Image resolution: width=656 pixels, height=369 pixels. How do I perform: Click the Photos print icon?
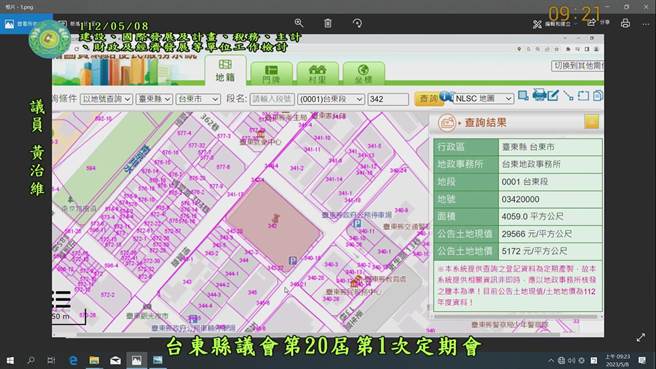coord(625,23)
